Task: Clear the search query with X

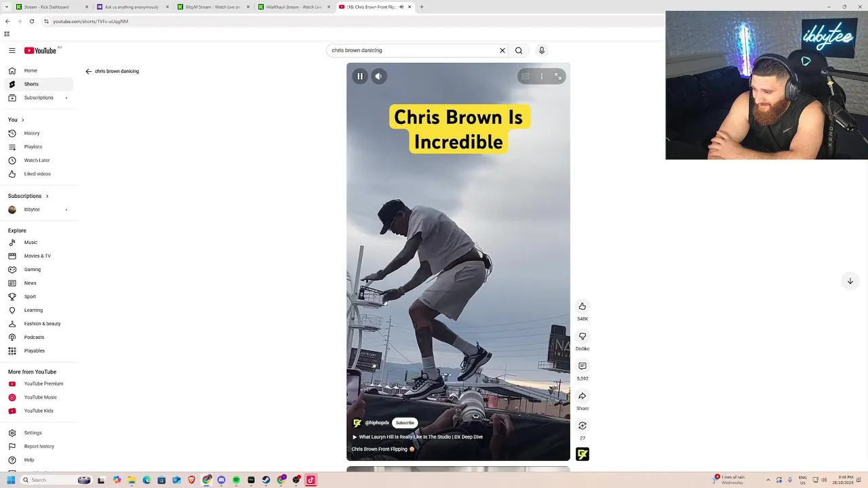Action: [502, 50]
